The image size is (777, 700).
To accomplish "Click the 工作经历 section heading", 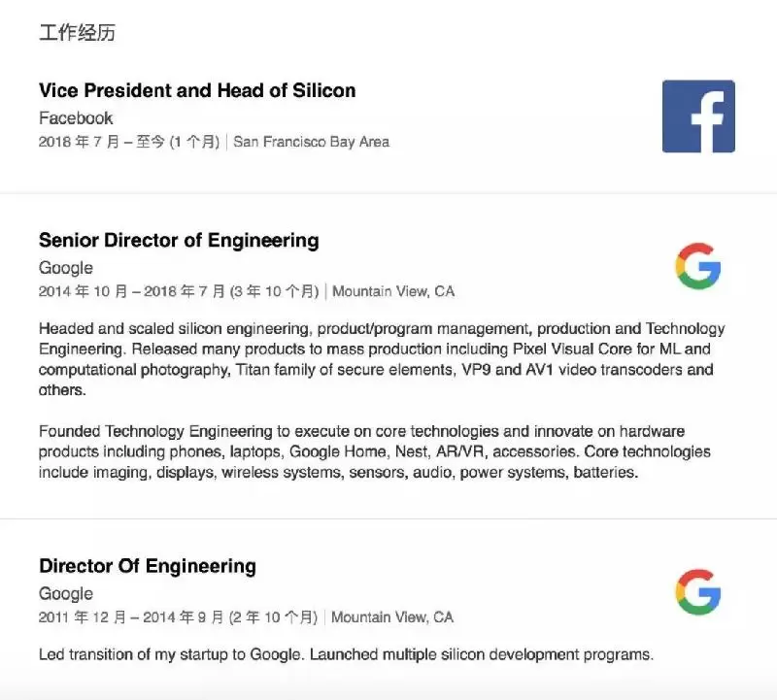I will [77, 33].
